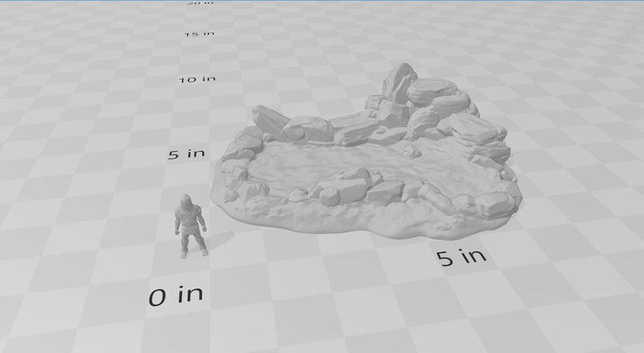644x353 pixels.
Task: Click the "5 in" label below the terrain
Action: pos(460,257)
